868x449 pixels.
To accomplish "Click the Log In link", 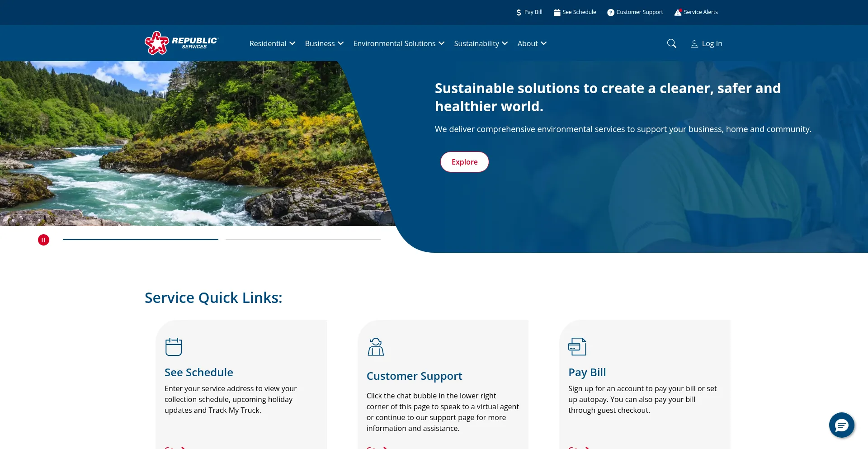I will (x=712, y=43).
